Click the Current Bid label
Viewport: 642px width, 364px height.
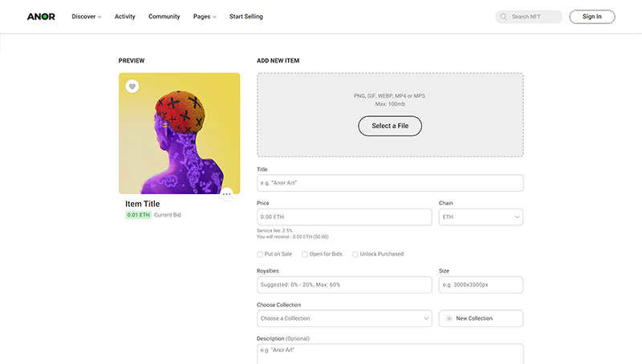pos(168,215)
